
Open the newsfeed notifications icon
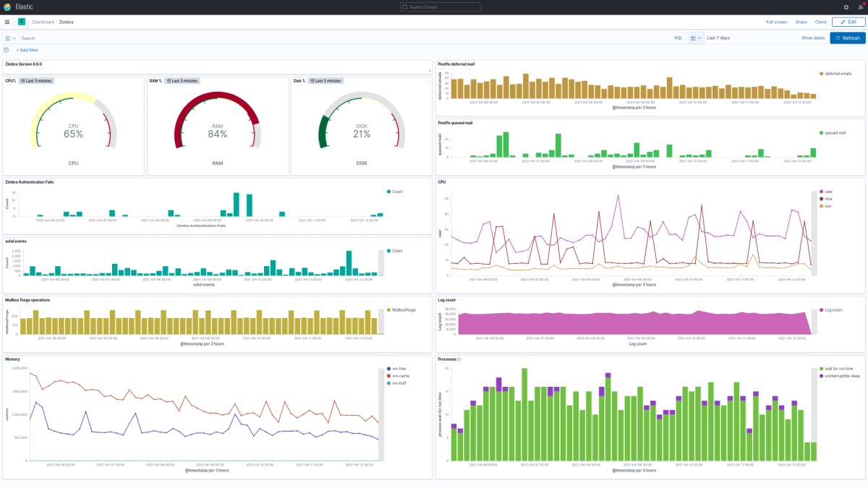tap(860, 7)
